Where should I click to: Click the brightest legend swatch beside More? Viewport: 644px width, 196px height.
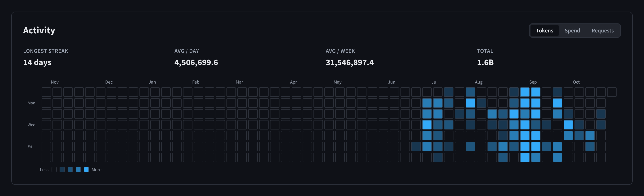click(86, 169)
